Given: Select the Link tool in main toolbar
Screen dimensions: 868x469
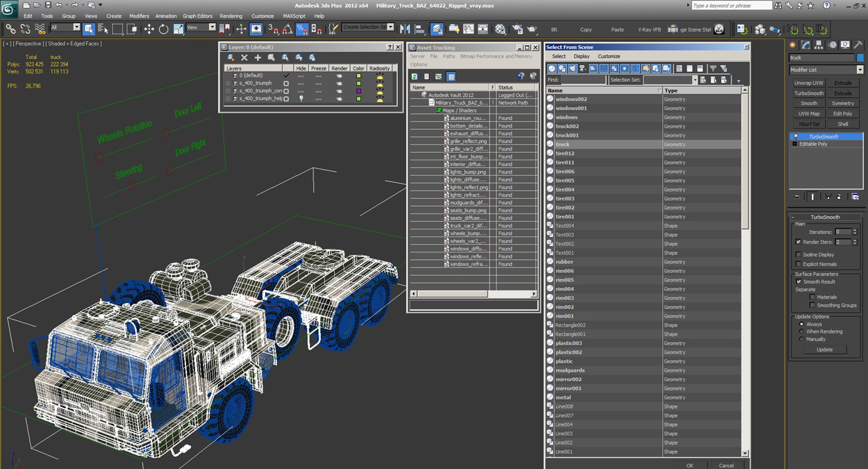Looking at the screenshot, I should (10, 29).
